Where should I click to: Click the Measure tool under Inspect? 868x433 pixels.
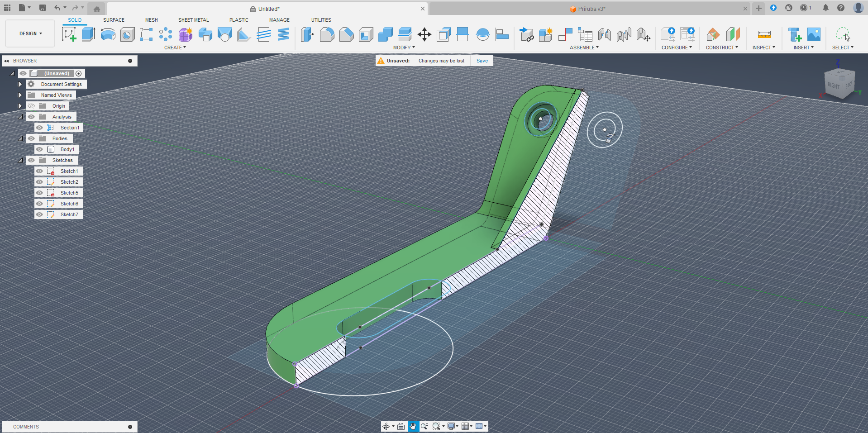click(x=764, y=34)
